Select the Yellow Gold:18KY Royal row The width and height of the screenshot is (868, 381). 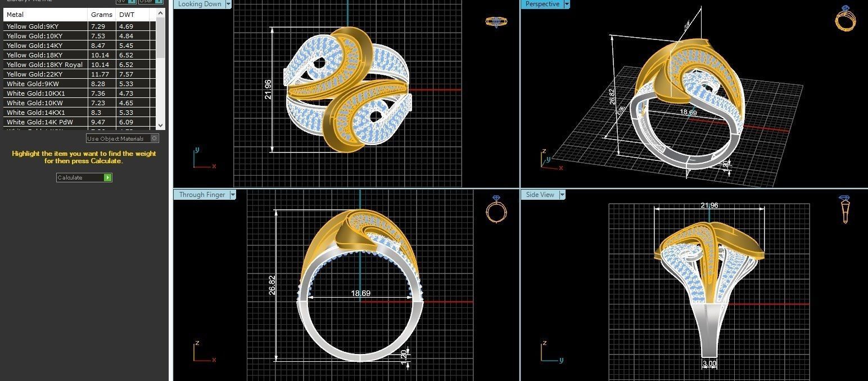(79, 64)
